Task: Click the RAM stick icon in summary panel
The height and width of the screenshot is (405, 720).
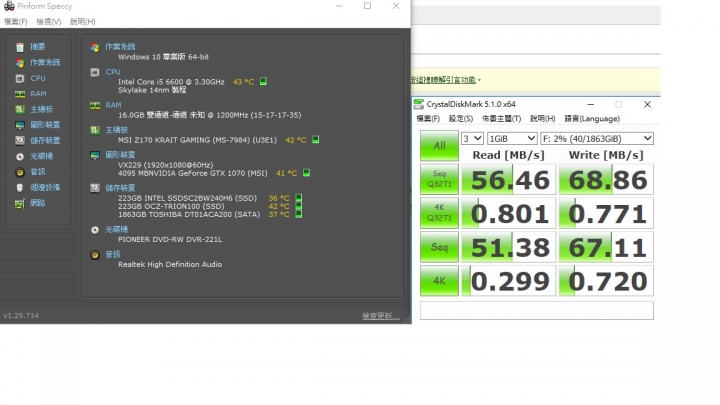Action: (95, 106)
